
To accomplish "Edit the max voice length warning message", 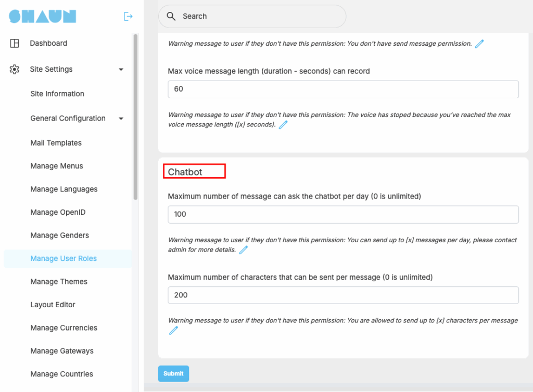I will point(283,125).
